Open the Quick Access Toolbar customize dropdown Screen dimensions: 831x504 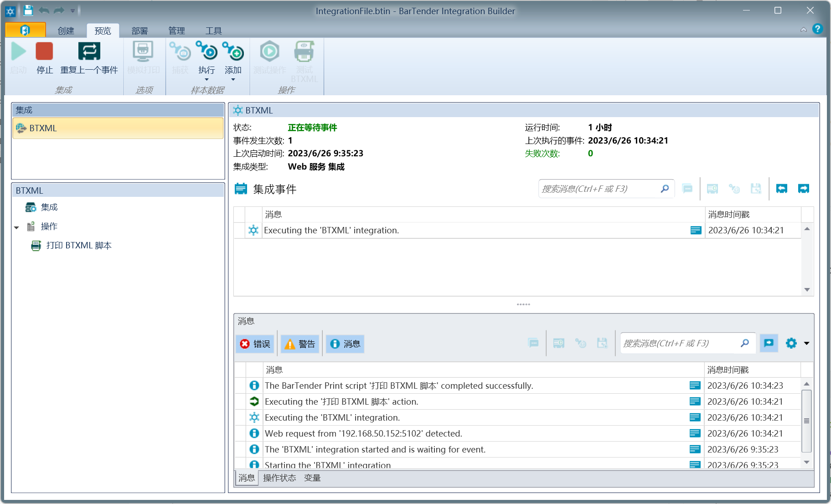pos(72,10)
